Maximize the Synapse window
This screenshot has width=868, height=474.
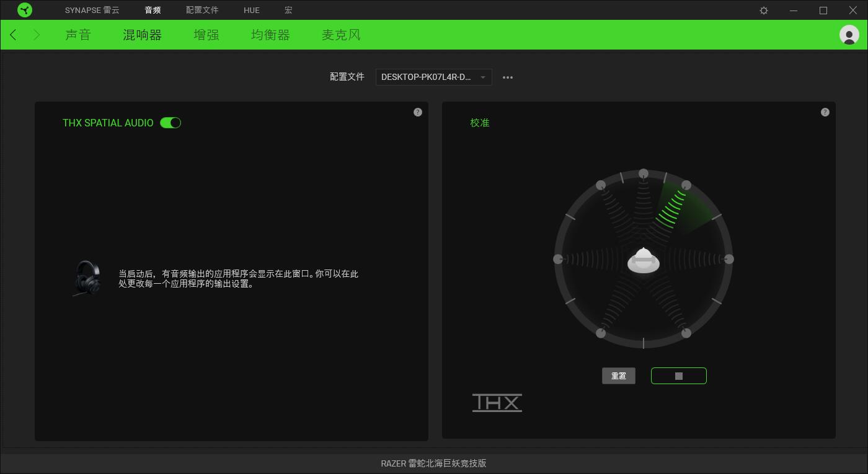pyautogui.click(x=823, y=11)
